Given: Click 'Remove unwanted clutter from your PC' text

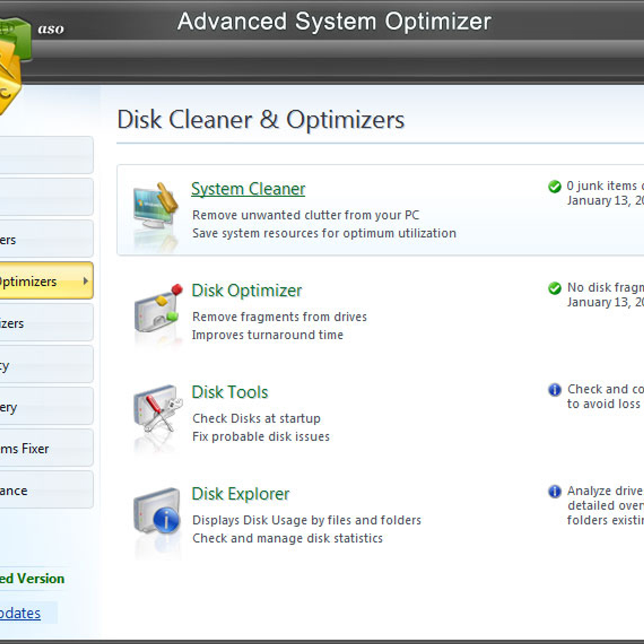Looking at the screenshot, I should click(x=306, y=215).
